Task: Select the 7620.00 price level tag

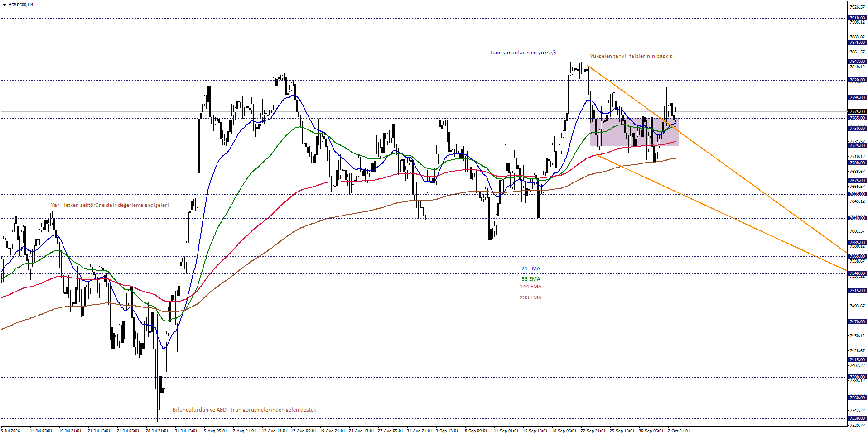Action: point(857,218)
